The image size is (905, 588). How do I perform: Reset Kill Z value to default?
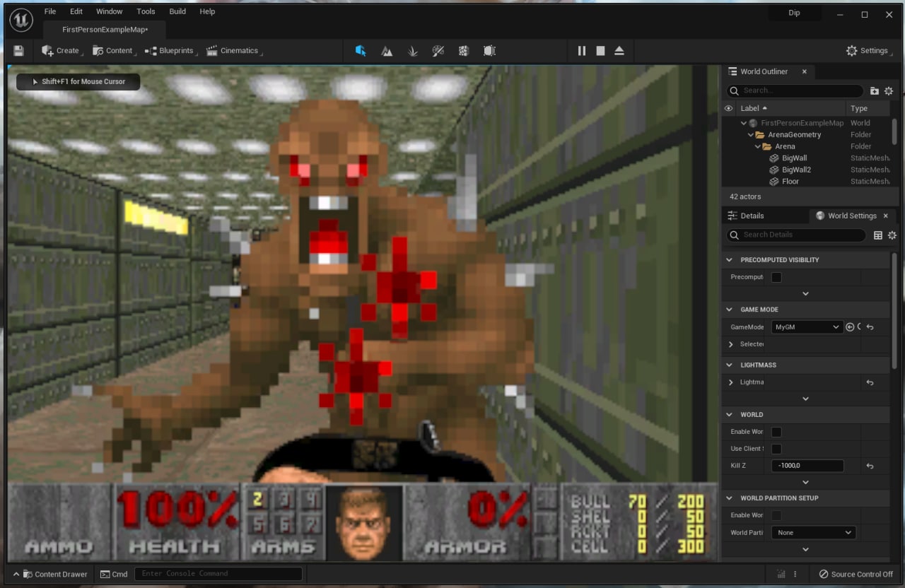(870, 466)
